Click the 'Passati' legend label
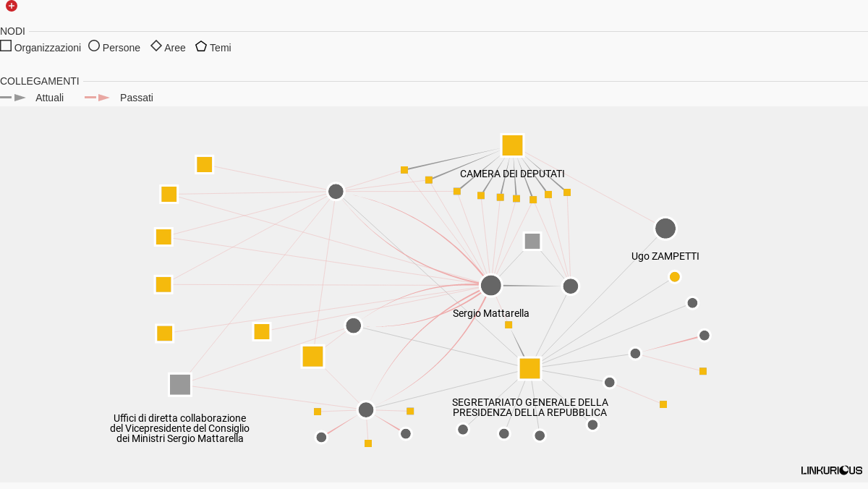 pyautogui.click(x=137, y=98)
